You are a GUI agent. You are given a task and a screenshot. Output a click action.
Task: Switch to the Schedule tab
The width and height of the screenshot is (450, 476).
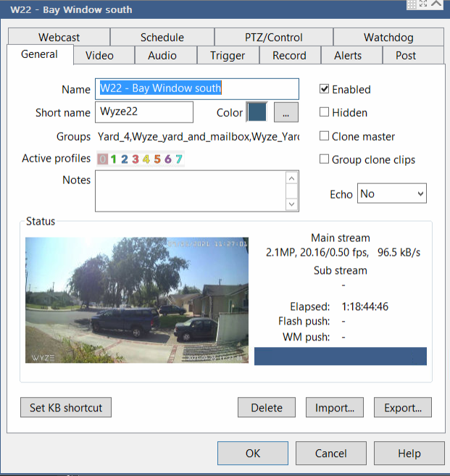(x=162, y=38)
